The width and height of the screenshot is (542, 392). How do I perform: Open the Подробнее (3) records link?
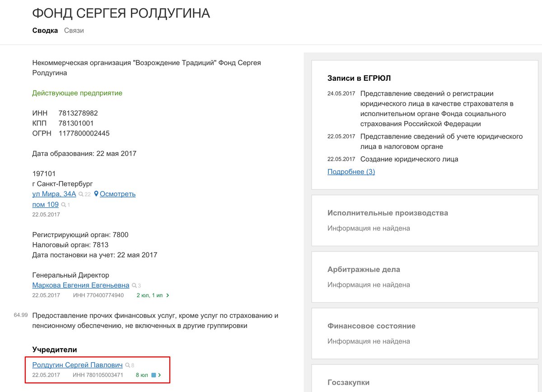click(351, 172)
